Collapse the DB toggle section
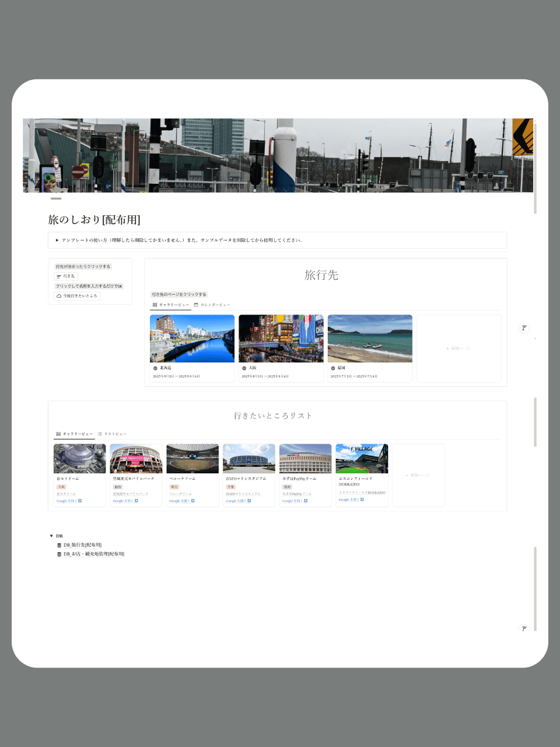The image size is (560, 747). tap(51, 536)
